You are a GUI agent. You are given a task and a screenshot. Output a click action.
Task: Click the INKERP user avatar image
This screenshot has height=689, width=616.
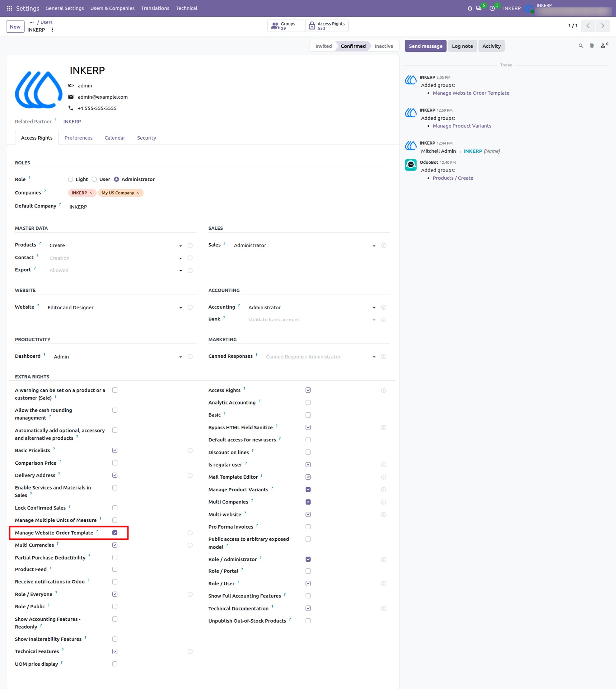click(x=39, y=90)
